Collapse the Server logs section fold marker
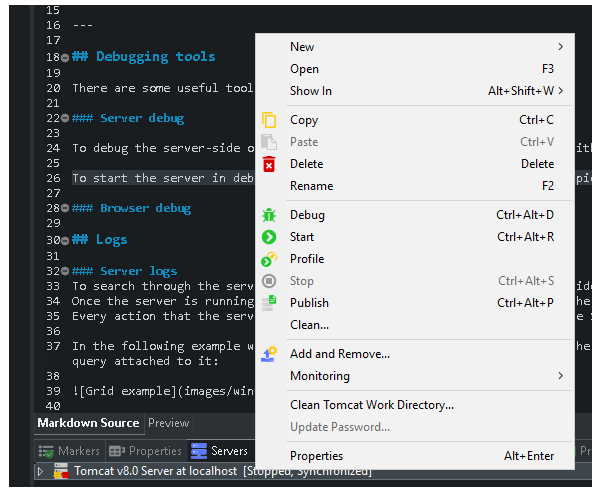Viewport: 592px width, 491px height. coord(65,271)
